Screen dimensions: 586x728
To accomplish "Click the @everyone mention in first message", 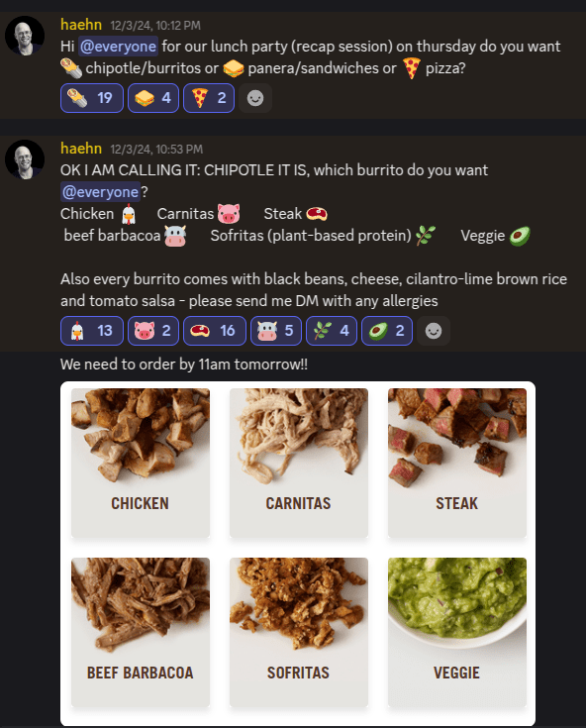I will 118,47.
